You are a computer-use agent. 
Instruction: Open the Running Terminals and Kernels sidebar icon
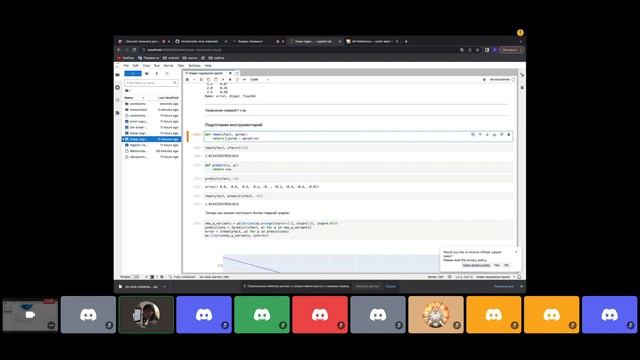[x=118, y=87]
